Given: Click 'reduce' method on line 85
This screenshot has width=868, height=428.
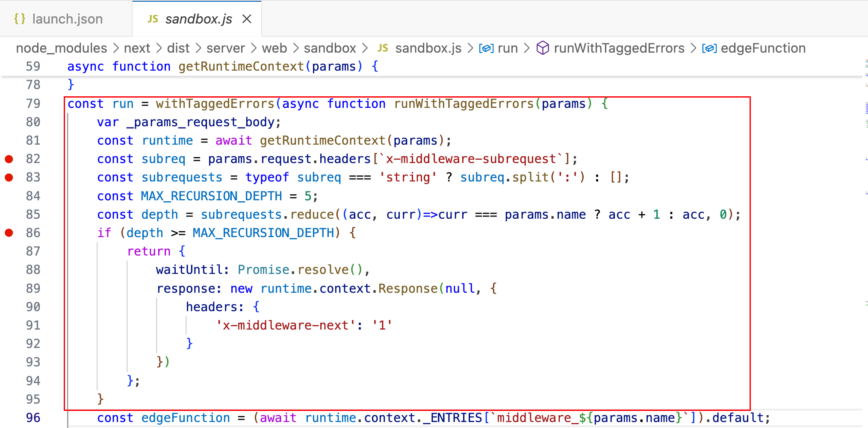Looking at the screenshot, I should click(x=312, y=214).
